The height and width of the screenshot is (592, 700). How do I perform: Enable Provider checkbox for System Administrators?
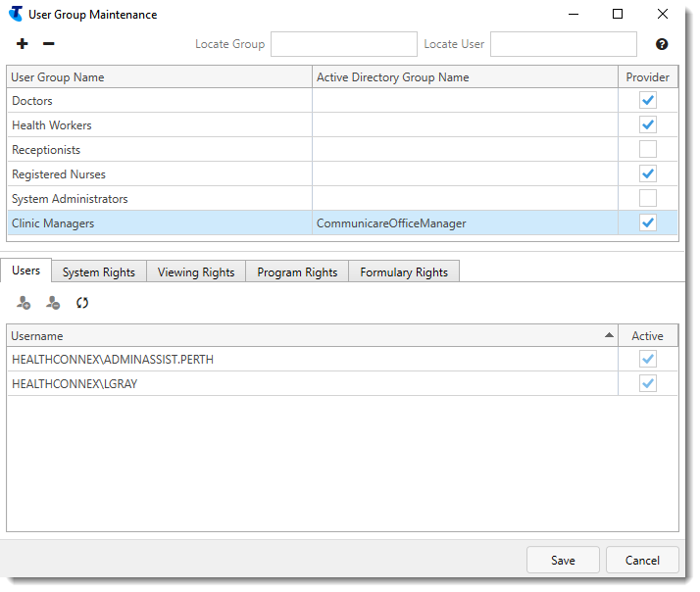tap(648, 198)
